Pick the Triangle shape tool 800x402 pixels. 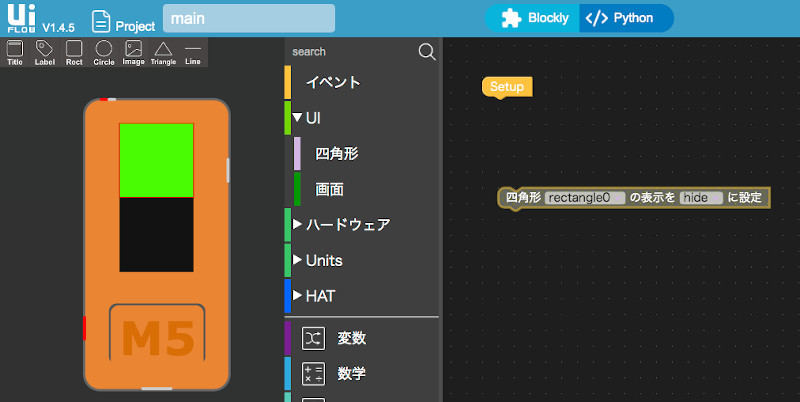coord(163,52)
